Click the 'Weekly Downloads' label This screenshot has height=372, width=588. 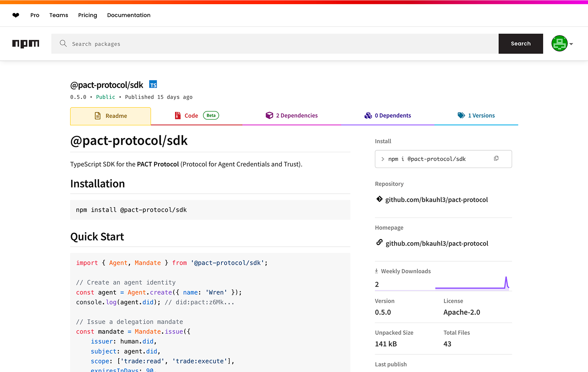[x=406, y=271]
